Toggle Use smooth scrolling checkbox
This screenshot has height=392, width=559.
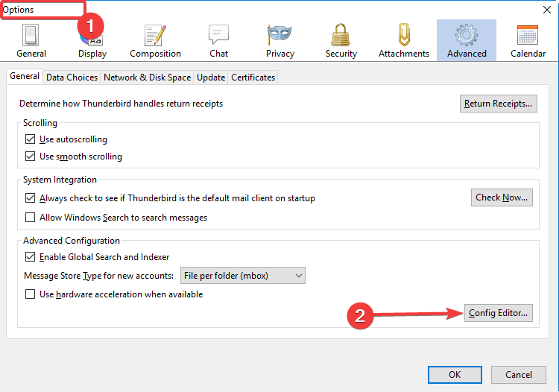[x=31, y=157]
